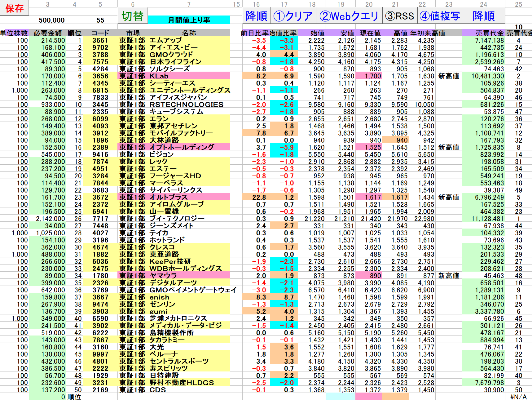Click the 単位株数 column header
This screenshot has height=400, width=532.
[x=14, y=33]
